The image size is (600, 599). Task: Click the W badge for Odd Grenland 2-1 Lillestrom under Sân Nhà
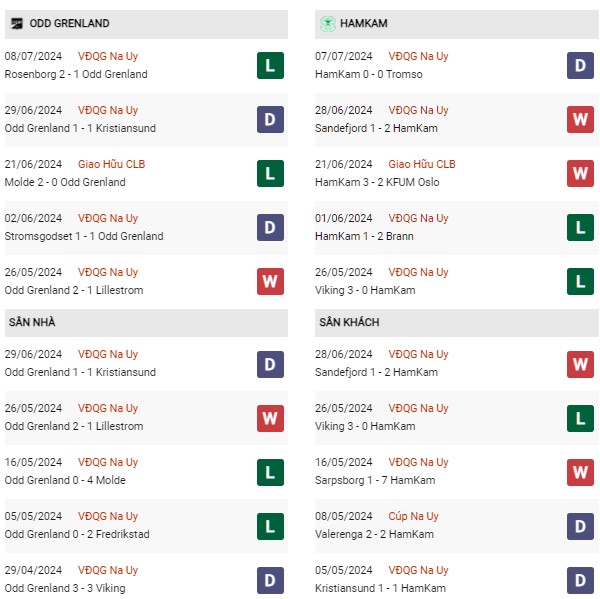270,418
